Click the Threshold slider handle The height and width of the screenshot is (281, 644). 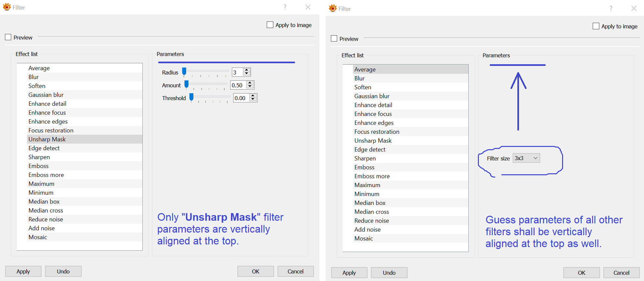coord(191,97)
